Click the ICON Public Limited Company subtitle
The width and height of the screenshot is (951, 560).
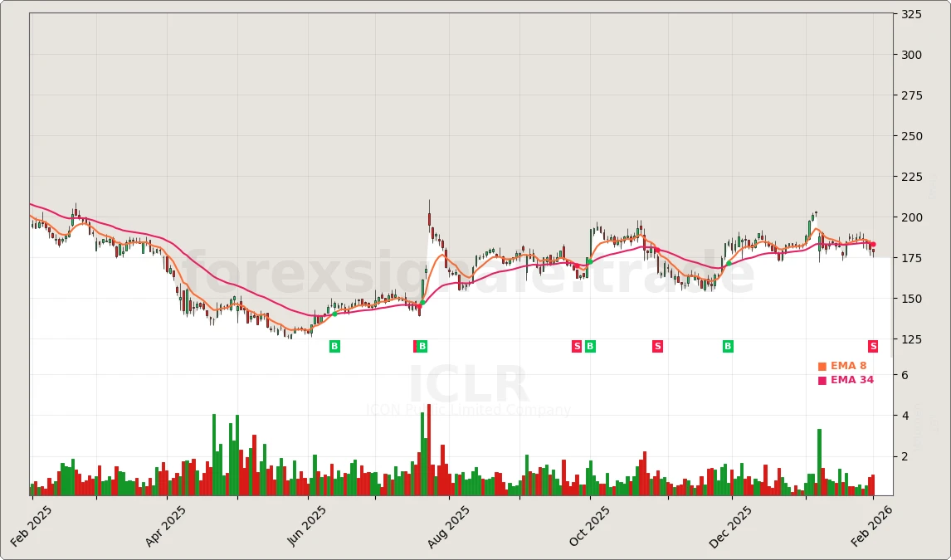pos(468,410)
